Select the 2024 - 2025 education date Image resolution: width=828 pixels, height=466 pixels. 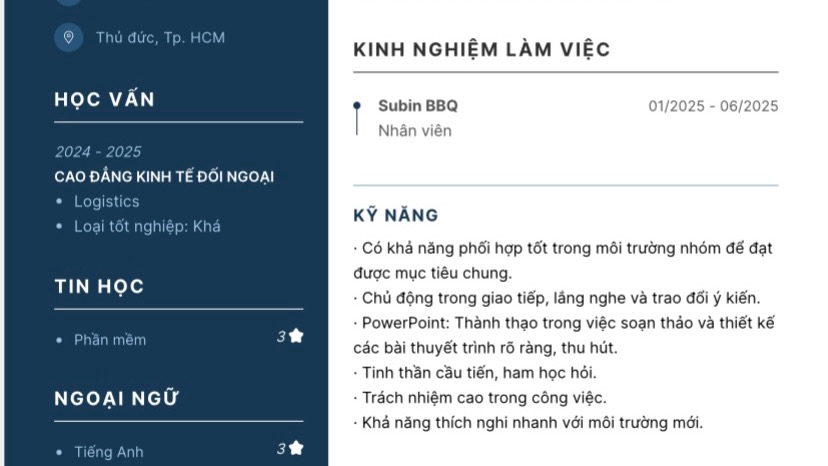click(98, 152)
